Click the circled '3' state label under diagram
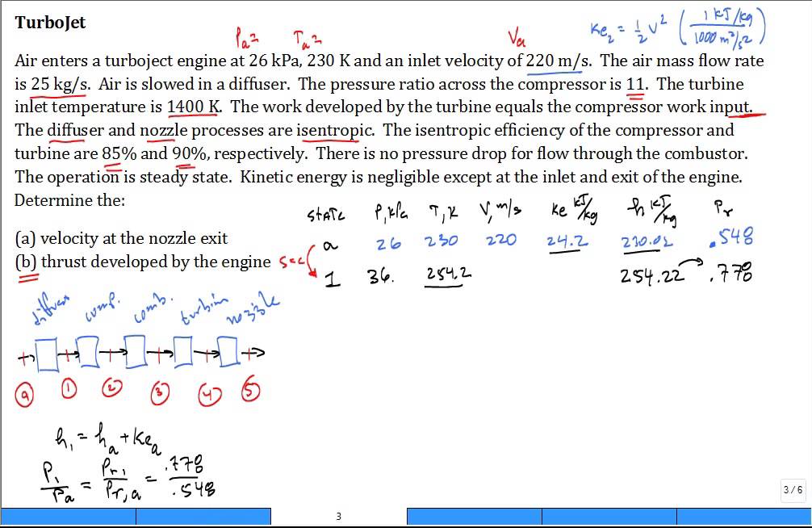The width and height of the screenshot is (812, 528). click(160, 392)
